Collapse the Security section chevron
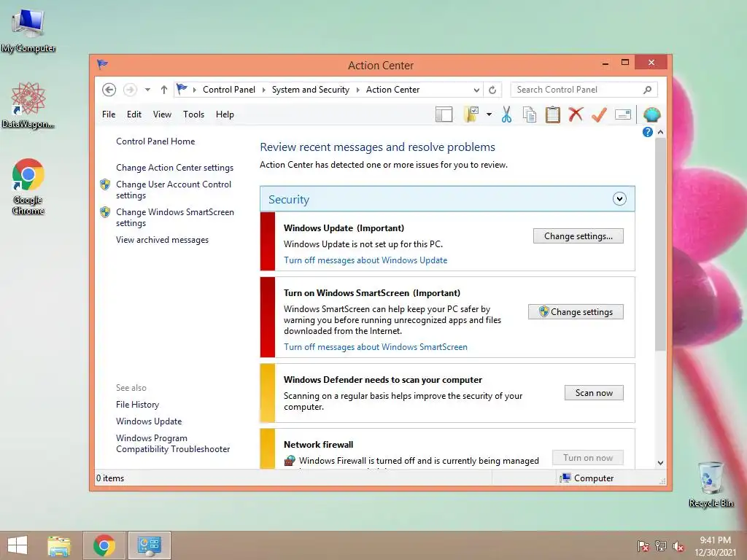Image resolution: width=747 pixels, height=560 pixels. (619, 199)
